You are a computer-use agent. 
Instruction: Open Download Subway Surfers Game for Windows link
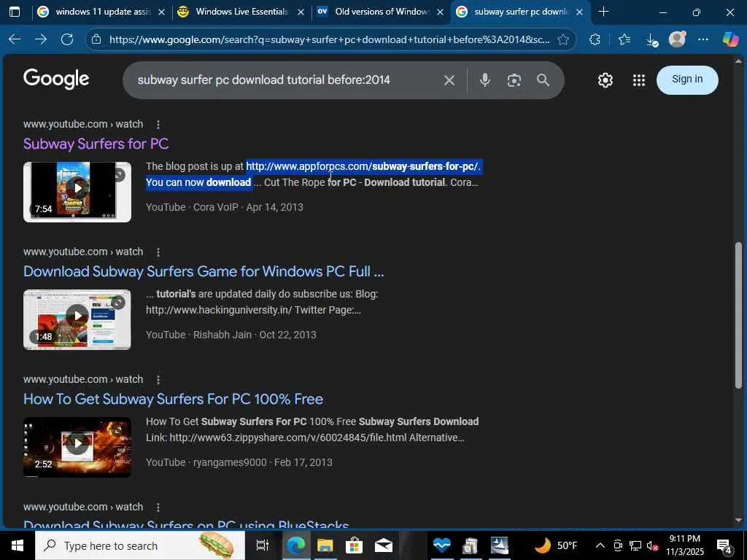204,271
